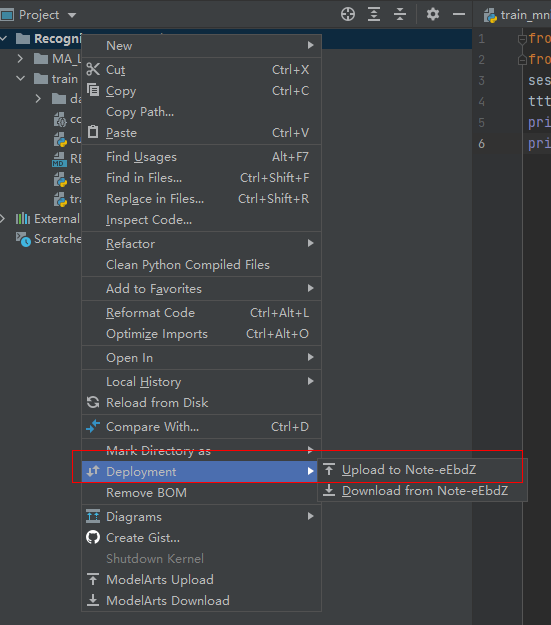Choose Compare With... menu entry
This screenshot has height=625, width=551.
201,426
